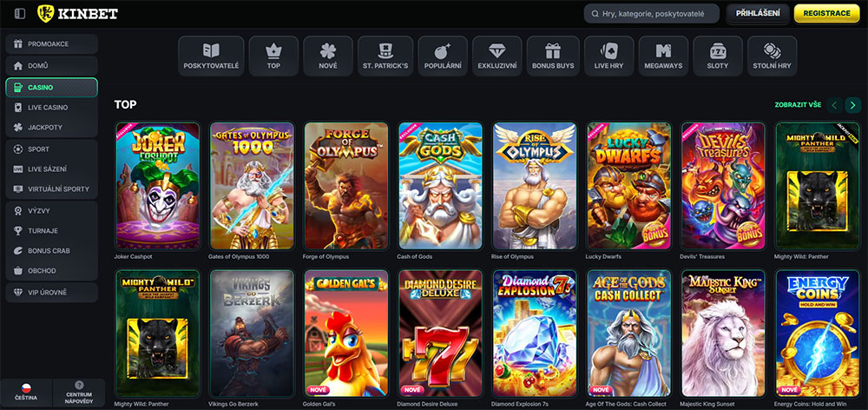Collapse the sidebar with the panel icon

tap(20, 13)
